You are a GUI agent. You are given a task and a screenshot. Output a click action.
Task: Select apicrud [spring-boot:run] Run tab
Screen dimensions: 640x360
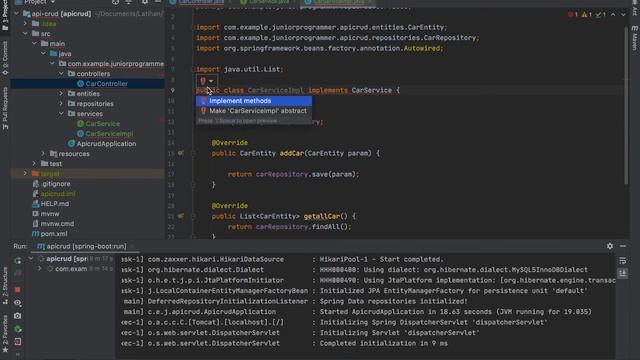[x=82, y=246]
